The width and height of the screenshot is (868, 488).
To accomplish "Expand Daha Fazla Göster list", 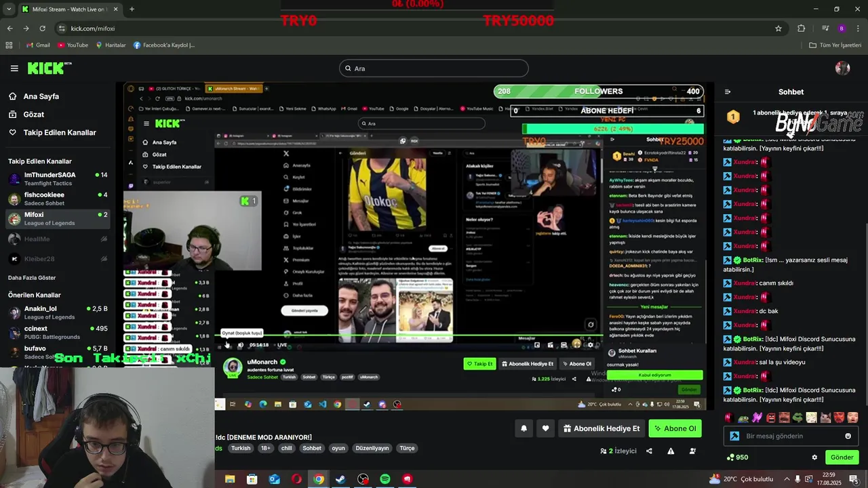I will (32, 277).
